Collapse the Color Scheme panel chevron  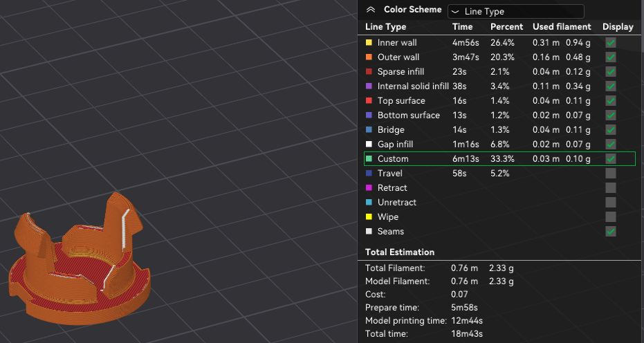(371, 10)
